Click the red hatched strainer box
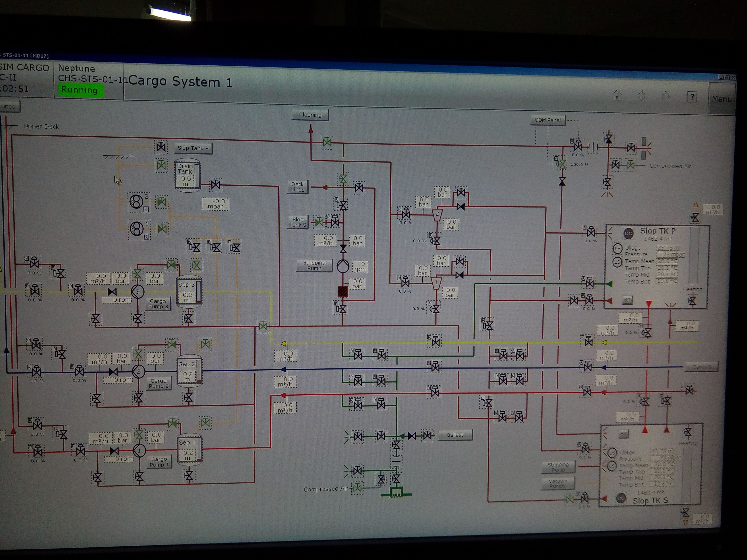The image size is (747, 560). pos(342,292)
